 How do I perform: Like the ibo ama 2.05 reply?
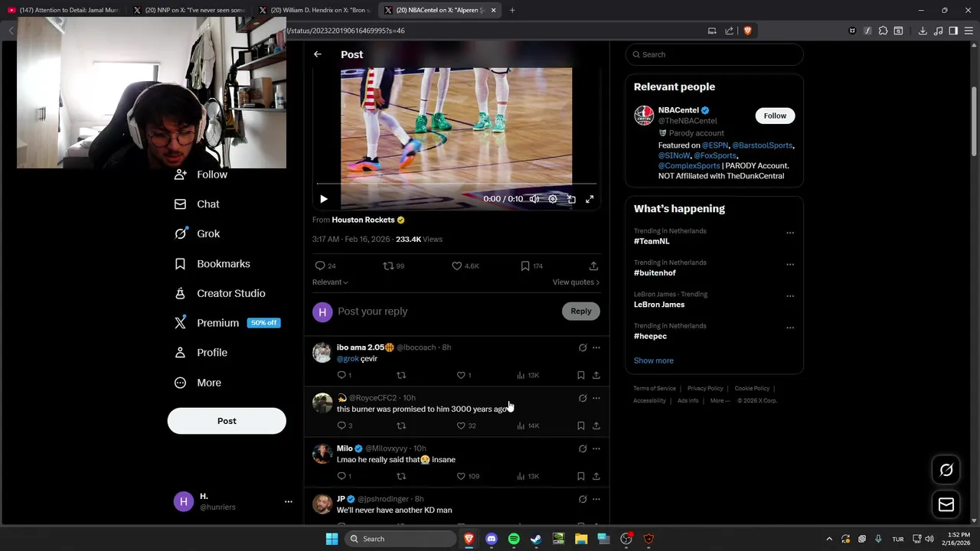point(464,375)
